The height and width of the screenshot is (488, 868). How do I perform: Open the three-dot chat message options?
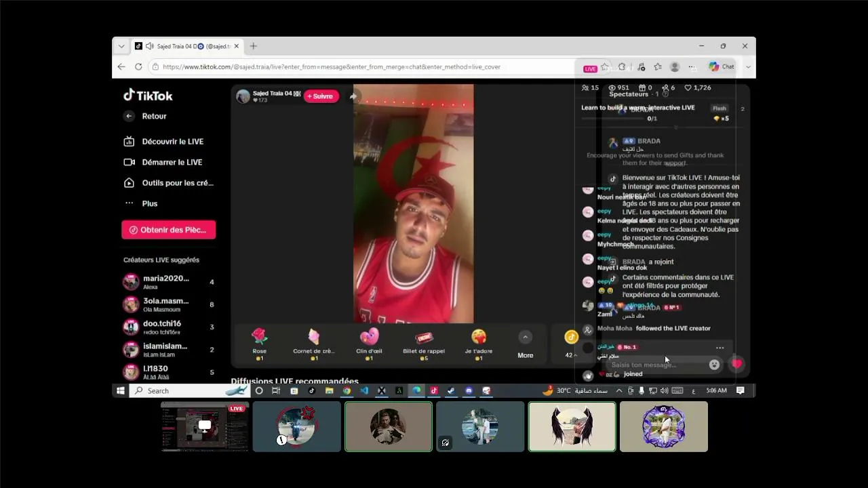click(720, 348)
